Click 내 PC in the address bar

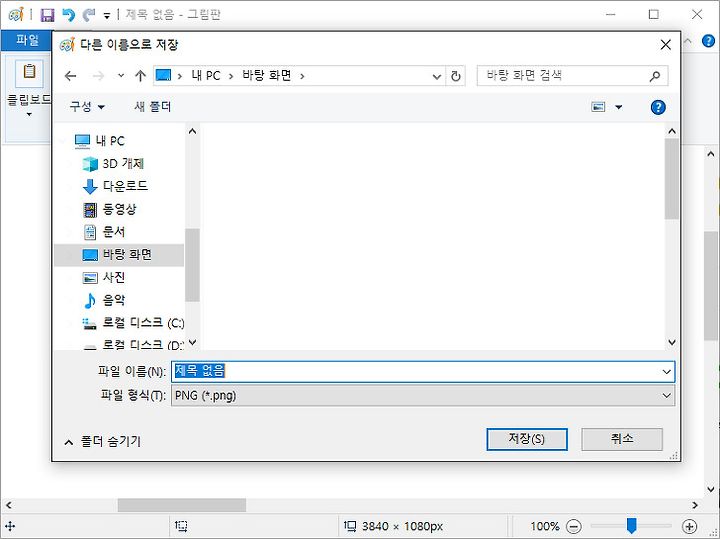[206, 76]
